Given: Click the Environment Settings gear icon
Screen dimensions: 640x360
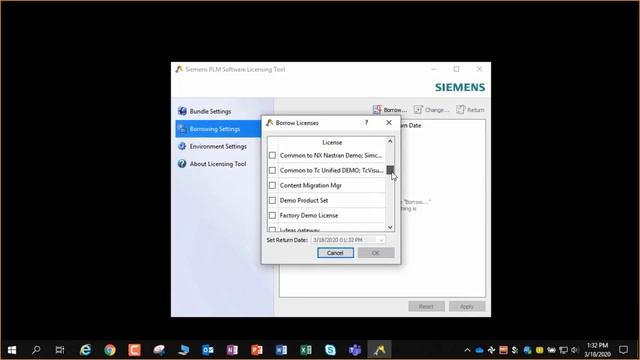Looking at the screenshot, I should coord(182,146).
